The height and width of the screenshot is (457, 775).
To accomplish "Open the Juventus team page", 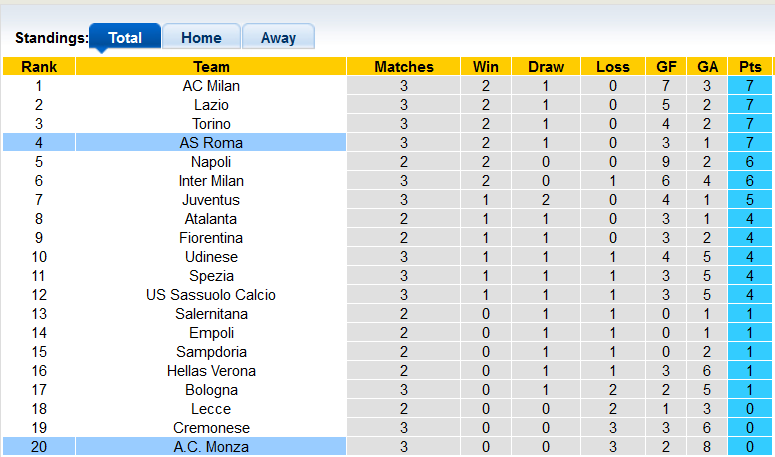I will click(x=211, y=200).
